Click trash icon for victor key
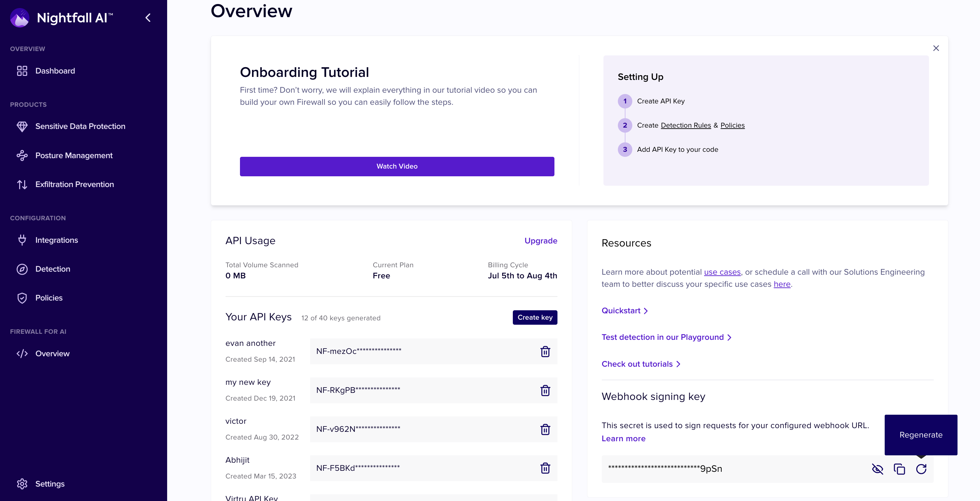Image resolution: width=980 pixels, height=501 pixels. pos(545,429)
